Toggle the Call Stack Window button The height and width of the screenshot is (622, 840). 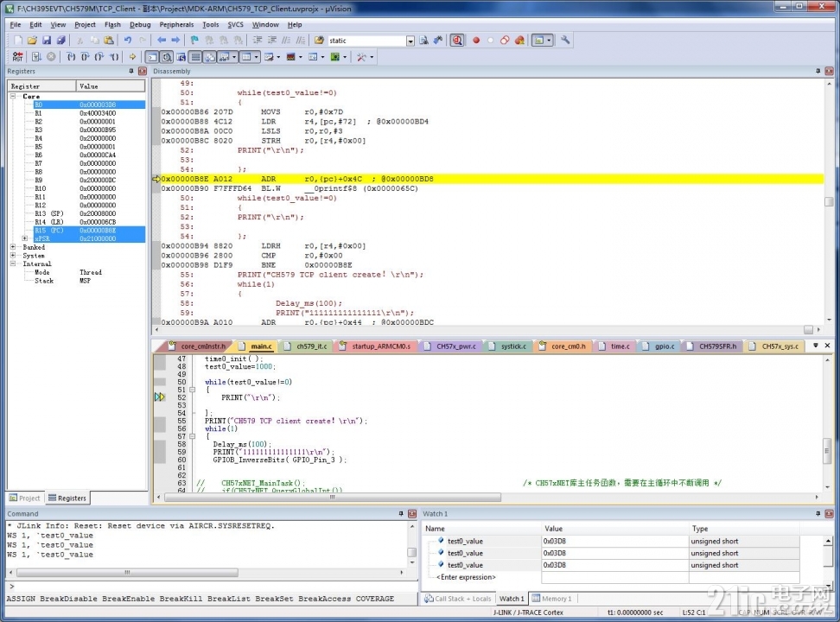209,57
